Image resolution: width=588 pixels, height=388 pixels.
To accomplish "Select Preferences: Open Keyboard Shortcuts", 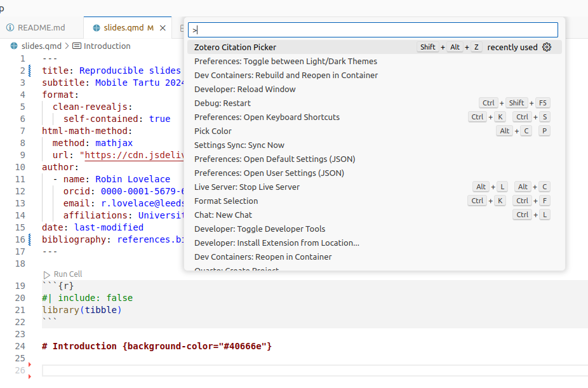I will [x=267, y=117].
